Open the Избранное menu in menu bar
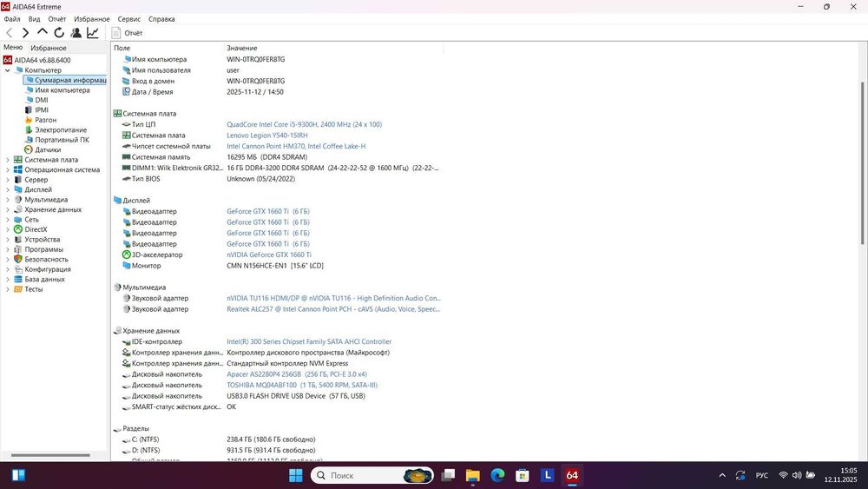This screenshot has width=868, height=489. [92, 19]
